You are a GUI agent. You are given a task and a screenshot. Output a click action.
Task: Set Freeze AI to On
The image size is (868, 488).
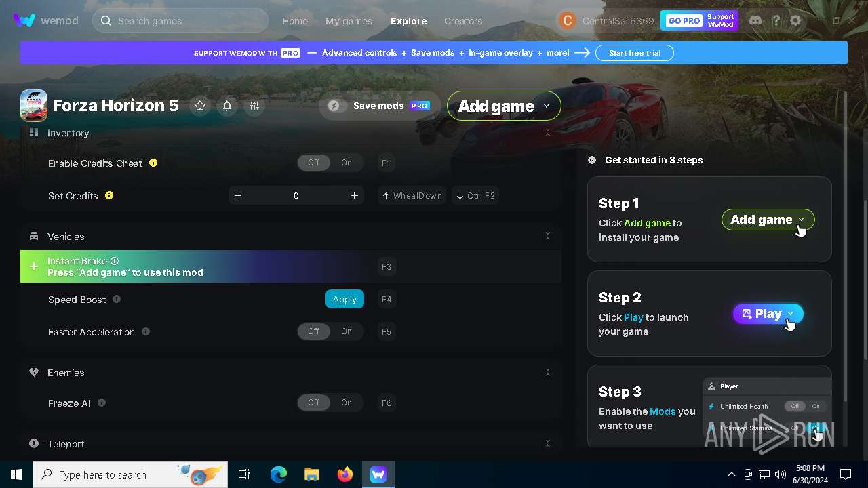click(347, 403)
